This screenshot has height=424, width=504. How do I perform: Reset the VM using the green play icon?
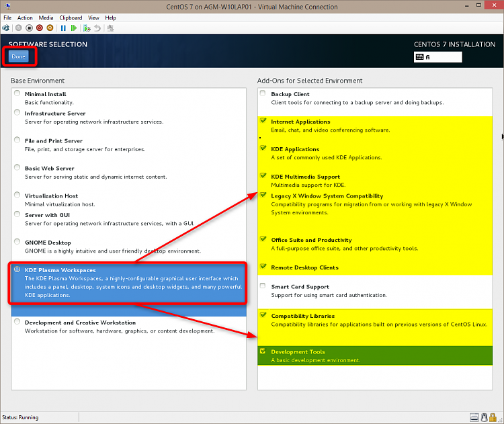coord(74,28)
